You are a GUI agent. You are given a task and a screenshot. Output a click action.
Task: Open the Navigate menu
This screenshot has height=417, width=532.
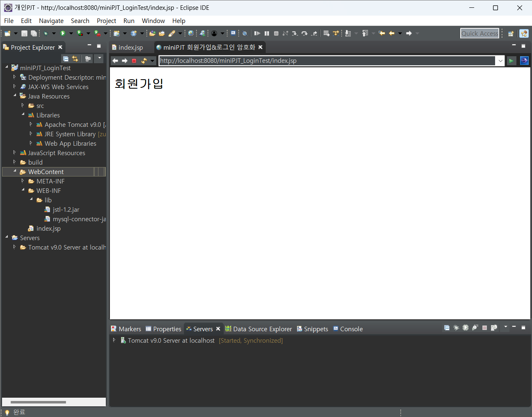pyautogui.click(x=51, y=21)
